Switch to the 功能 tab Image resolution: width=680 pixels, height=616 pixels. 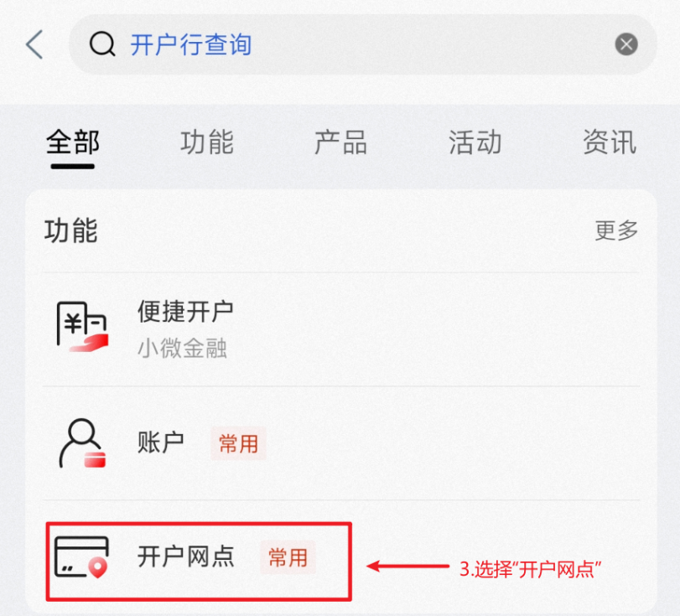point(207,142)
